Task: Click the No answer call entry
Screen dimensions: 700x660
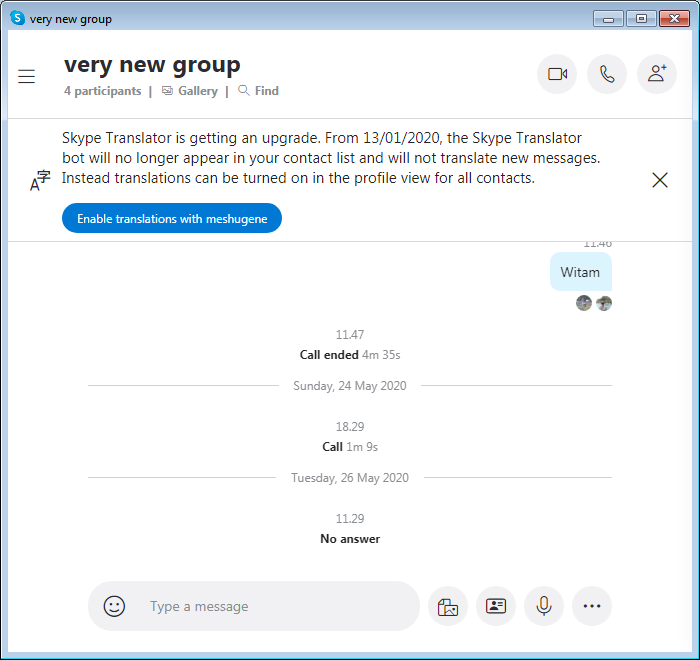Action: point(350,539)
